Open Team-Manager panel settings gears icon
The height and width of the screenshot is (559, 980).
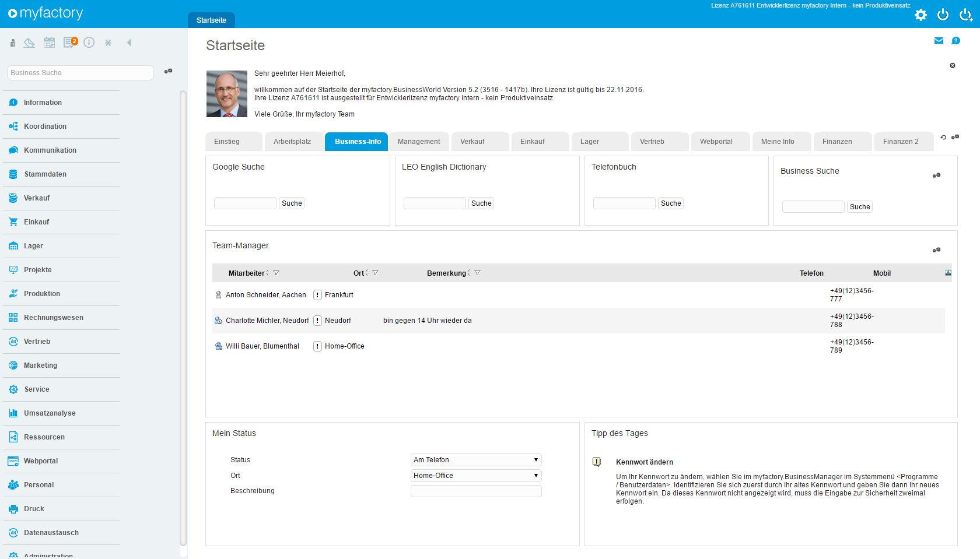(x=936, y=250)
